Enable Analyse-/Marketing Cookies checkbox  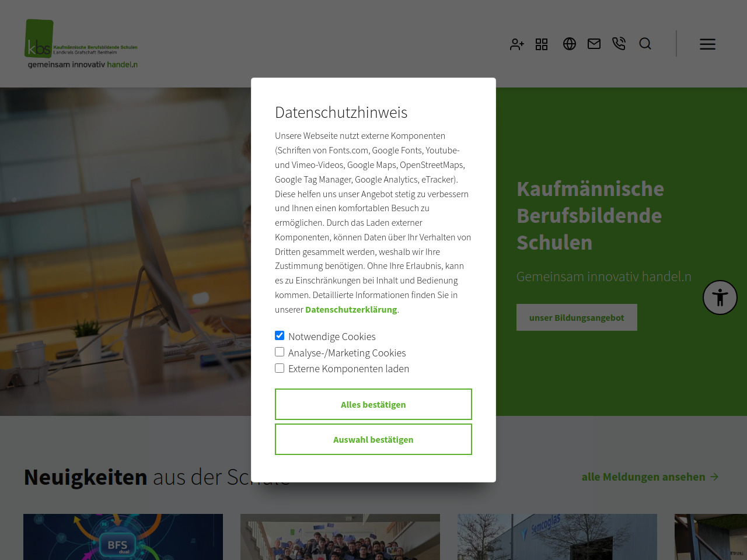click(280, 352)
